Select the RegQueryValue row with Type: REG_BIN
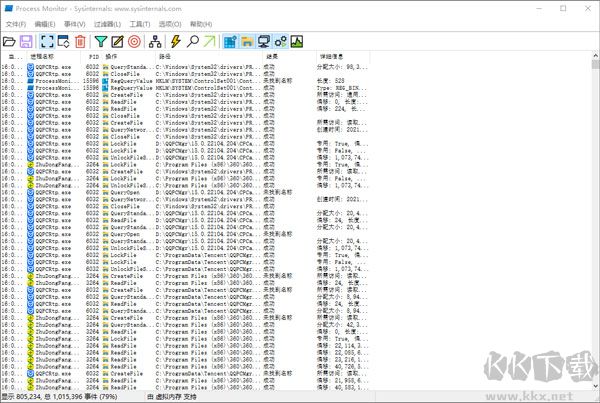 click(185, 88)
